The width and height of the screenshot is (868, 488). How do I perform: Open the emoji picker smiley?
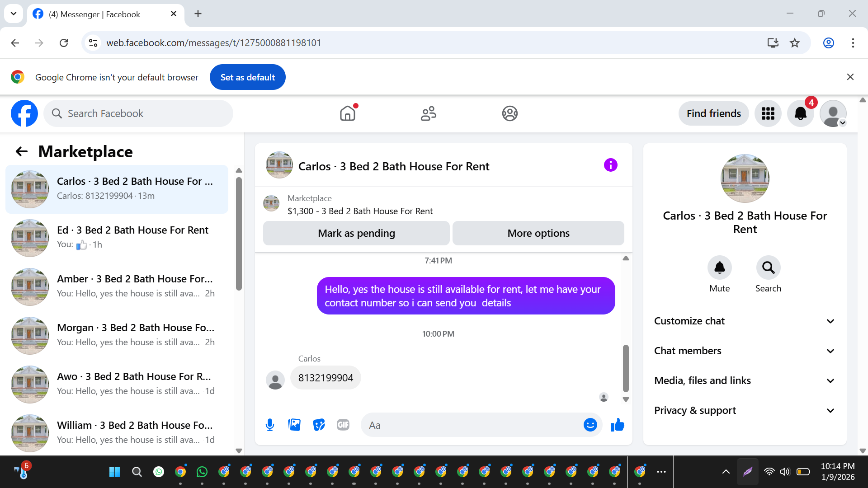tap(590, 425)
